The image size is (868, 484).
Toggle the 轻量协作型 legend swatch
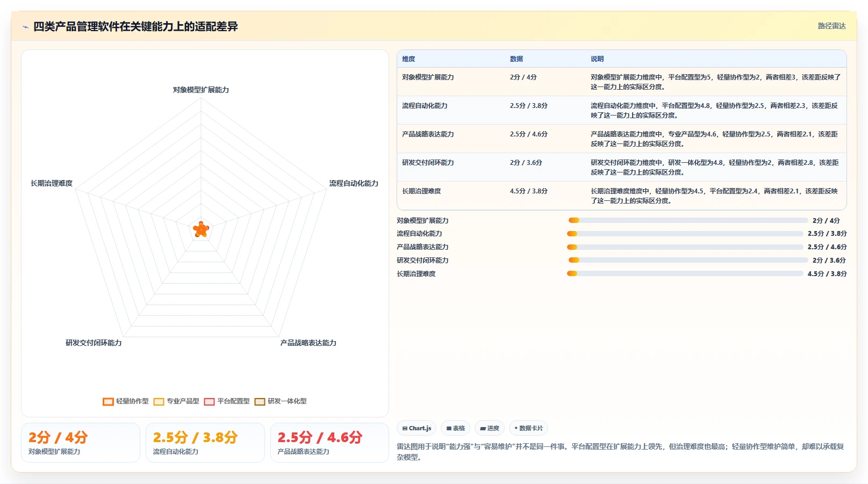108,401
